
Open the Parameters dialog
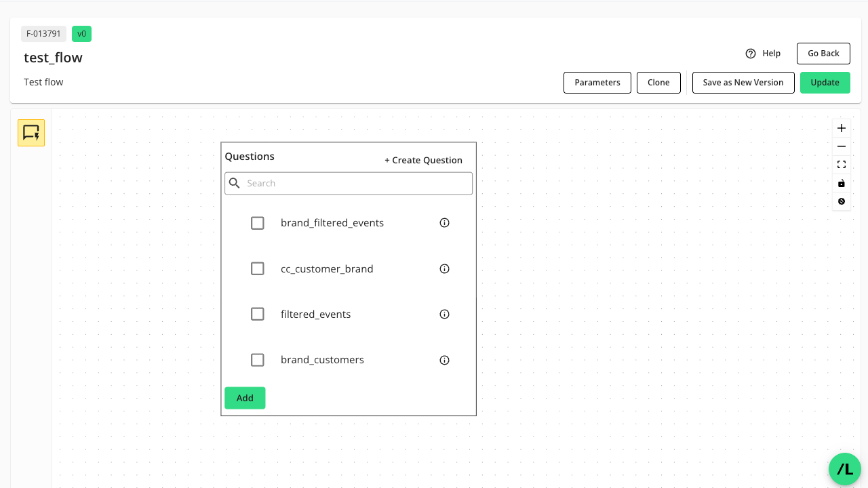[x=597, y=82]
